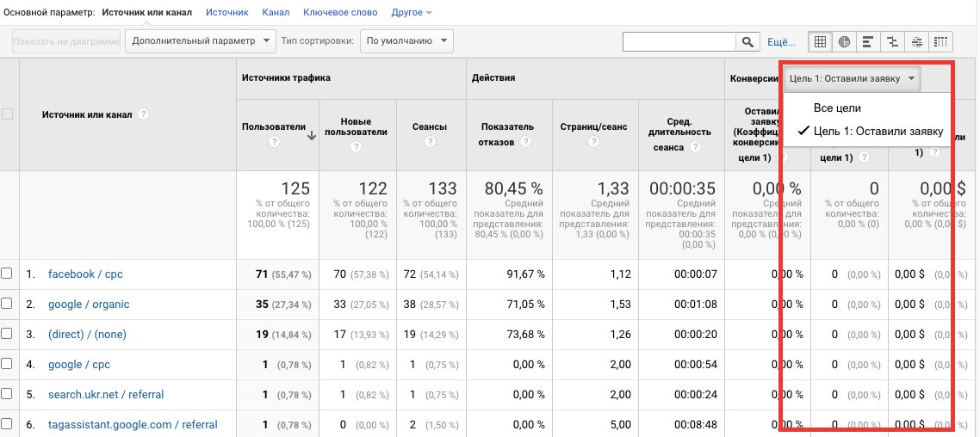Open the 'По умолчанию' sort type dropdown
Viewport: 980px width, 437px height.
[406, 40]
